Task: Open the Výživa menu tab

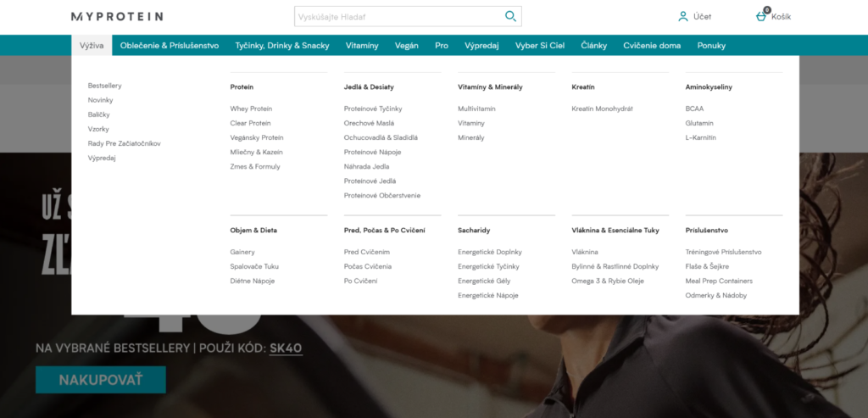Action: click(92, 46)
